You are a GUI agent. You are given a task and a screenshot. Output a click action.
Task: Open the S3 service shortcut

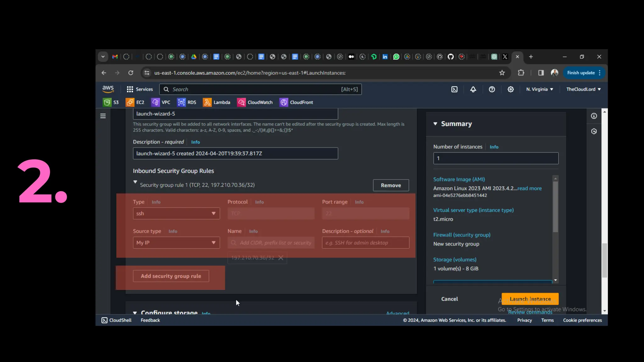(111, 102)
